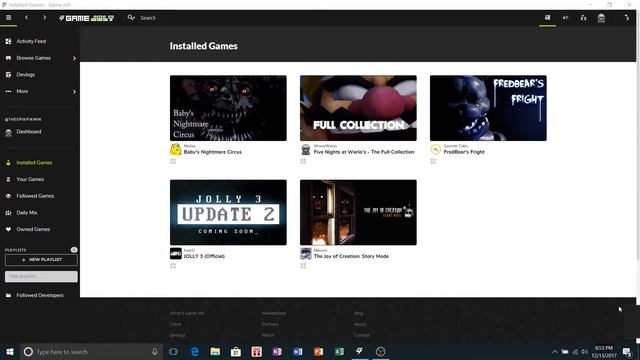Open File Explorer from the taskbar
This screenshot has width=640, height=360.
click(215, 351)
